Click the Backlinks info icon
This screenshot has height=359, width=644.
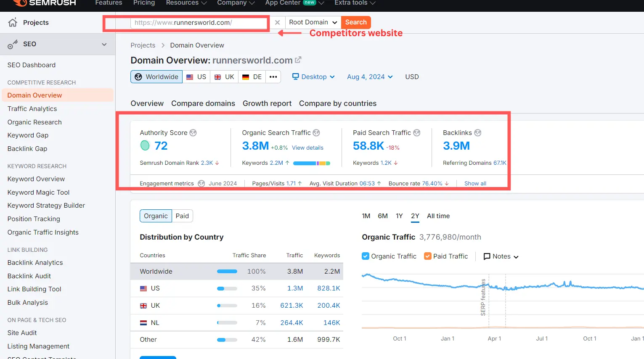[x=477, y=132]
